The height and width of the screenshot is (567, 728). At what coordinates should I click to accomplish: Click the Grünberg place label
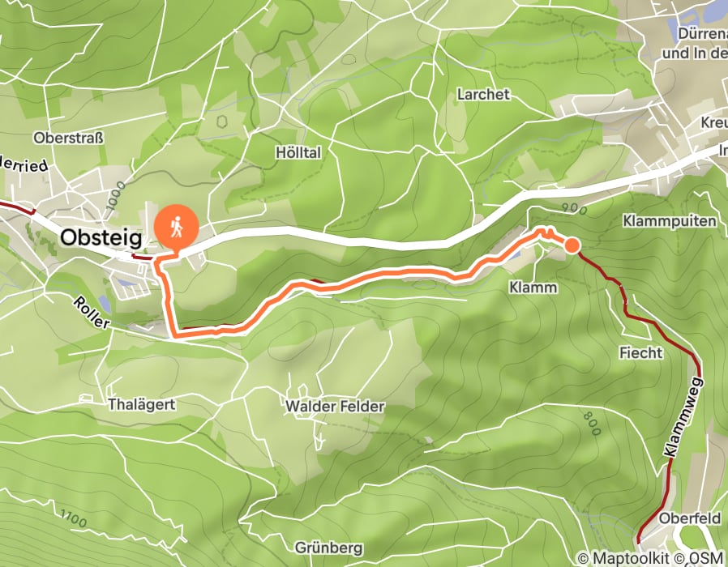point(328,548)
